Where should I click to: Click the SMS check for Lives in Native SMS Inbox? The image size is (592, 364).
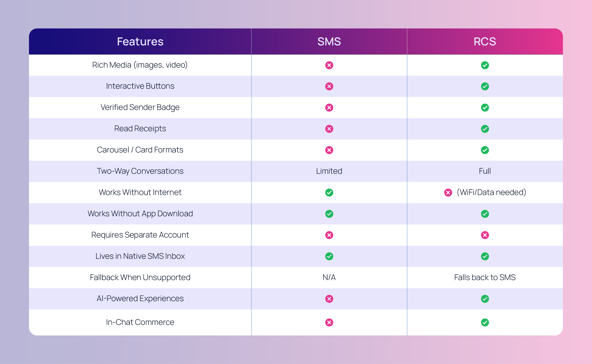329,256
